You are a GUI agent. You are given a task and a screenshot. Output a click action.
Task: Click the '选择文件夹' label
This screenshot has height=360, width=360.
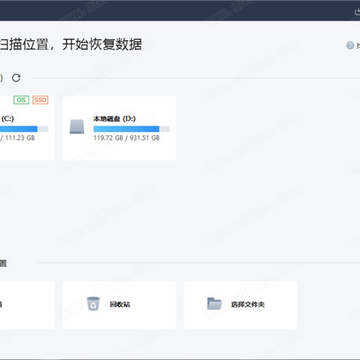point(248,304)
